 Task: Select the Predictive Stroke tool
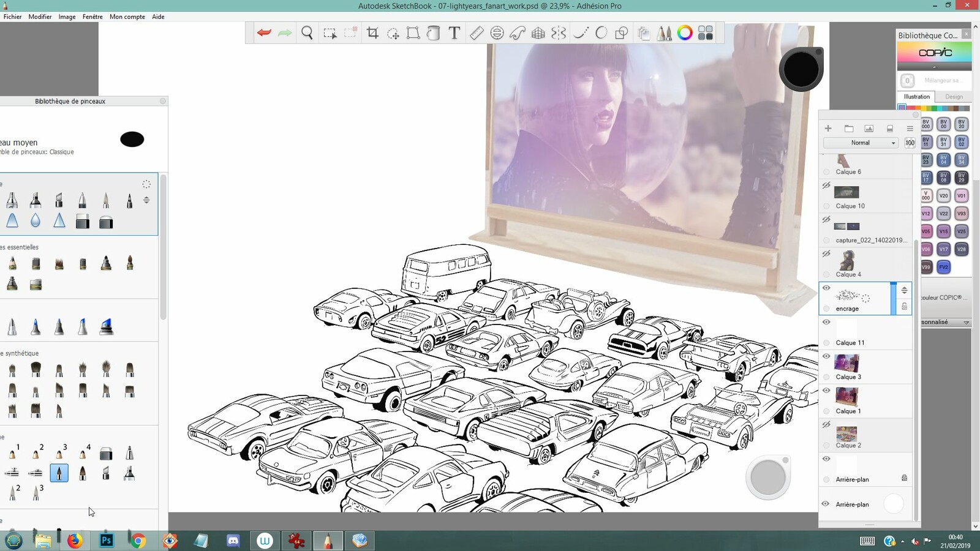(x=601, y=33)
